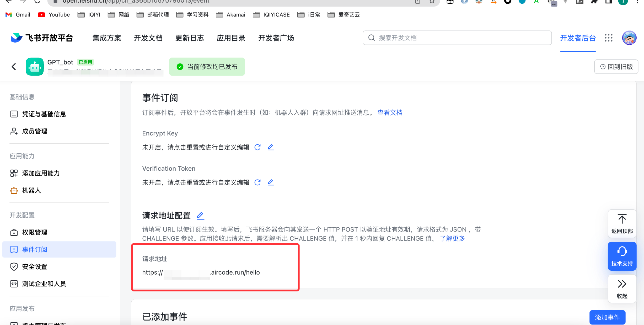Focus the 搜索开发文档 search field
Image resolution: width=644 pixels, height=325 pixels.
coord(457,38)
